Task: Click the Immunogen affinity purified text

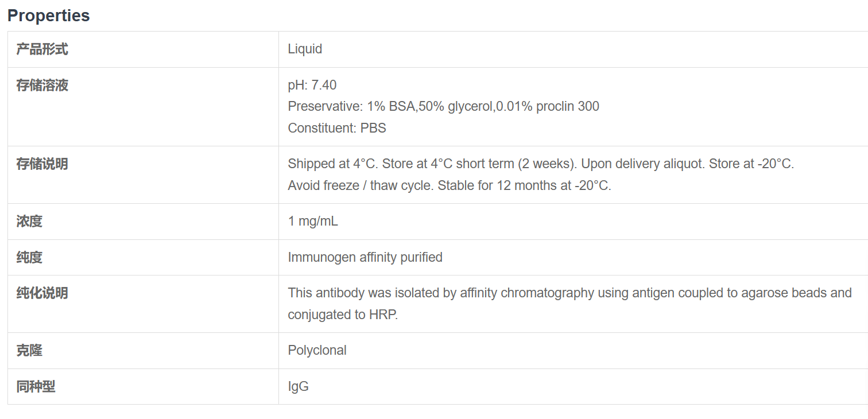Action: (365, 258)
